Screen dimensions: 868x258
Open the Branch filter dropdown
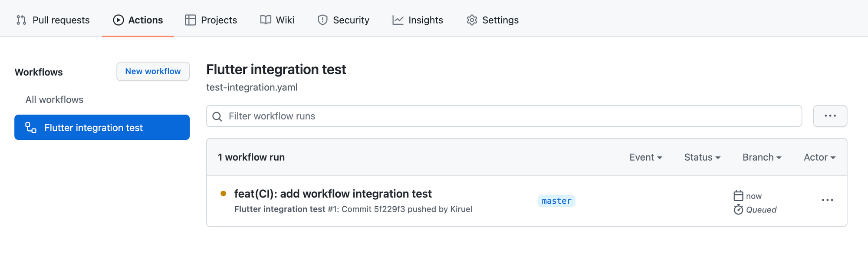pyautogui.click(x=762, y=157)
